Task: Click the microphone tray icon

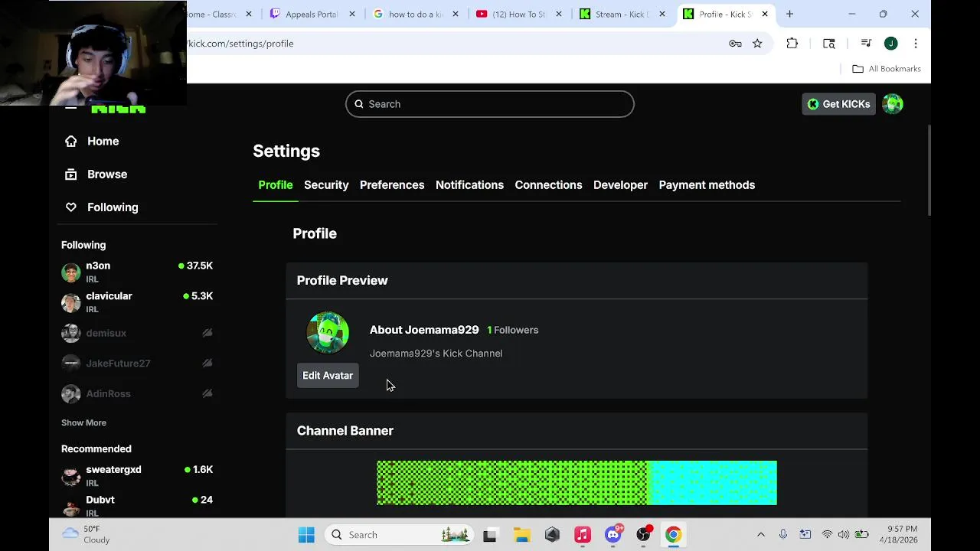Action: click(783, 535)
